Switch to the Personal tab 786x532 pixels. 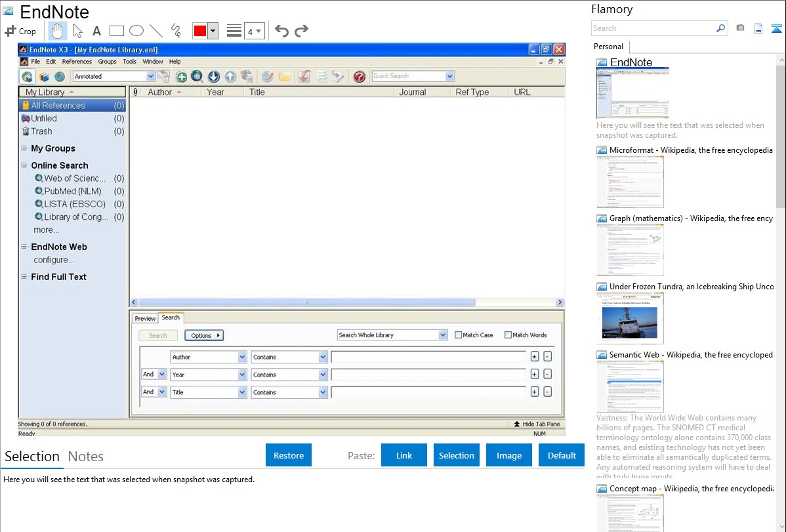(609, 47)
